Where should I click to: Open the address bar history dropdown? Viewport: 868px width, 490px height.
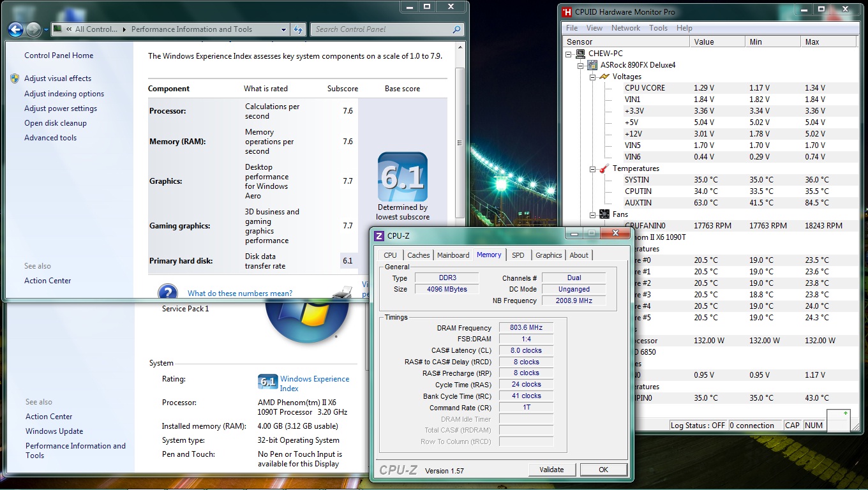(x=284, y=29)
